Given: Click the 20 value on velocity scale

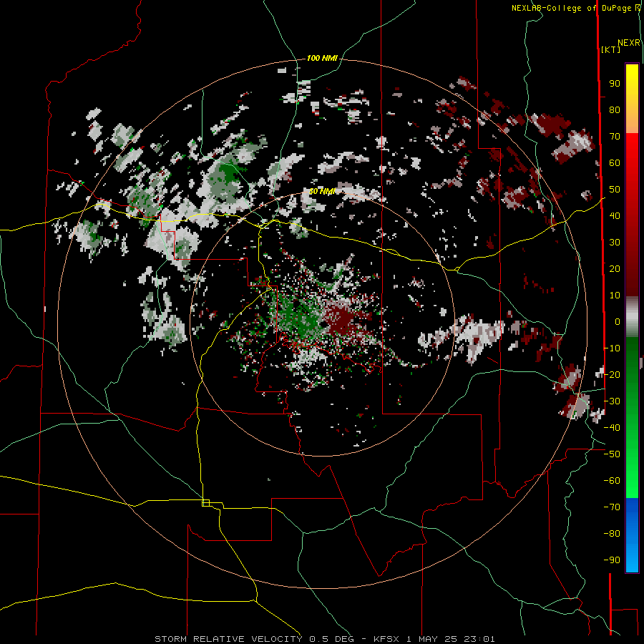Looking at the screenshot, I should click(x=615, y=268).
